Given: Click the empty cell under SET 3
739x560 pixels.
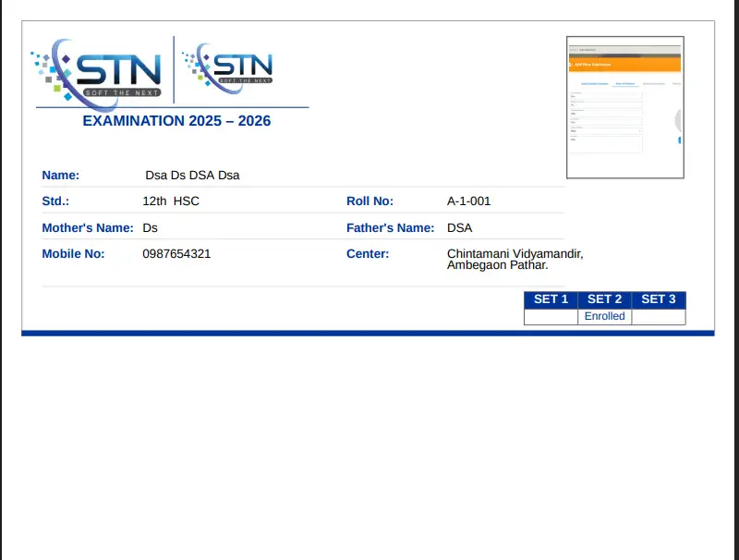Looking at the screenshot, I should click(x=659, y=316).
